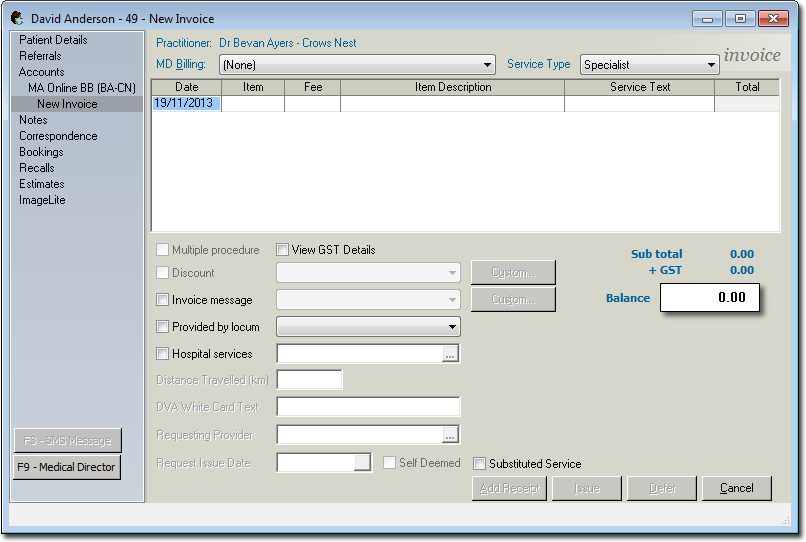Click the Requesting Provider browse ellipsis button
806x542 pixels.
point(450,435)
